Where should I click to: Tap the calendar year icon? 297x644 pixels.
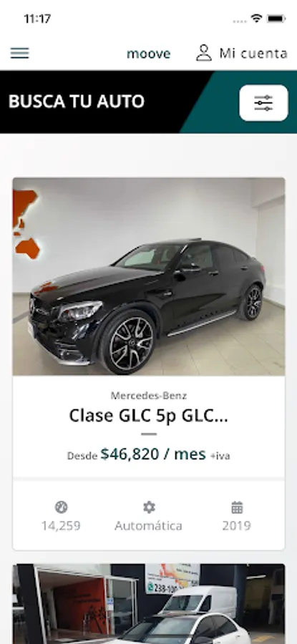237,507
